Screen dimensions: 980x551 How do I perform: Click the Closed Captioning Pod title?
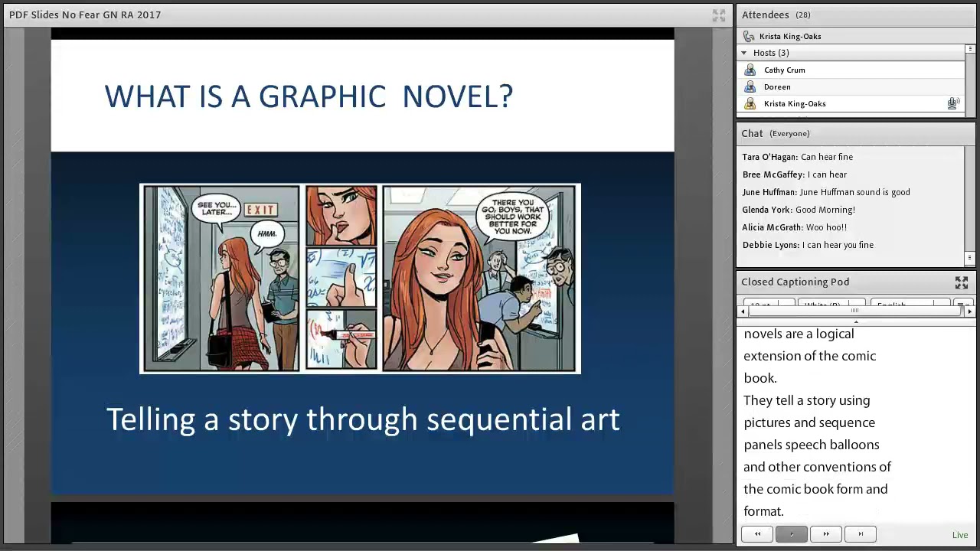click(795, 282)
